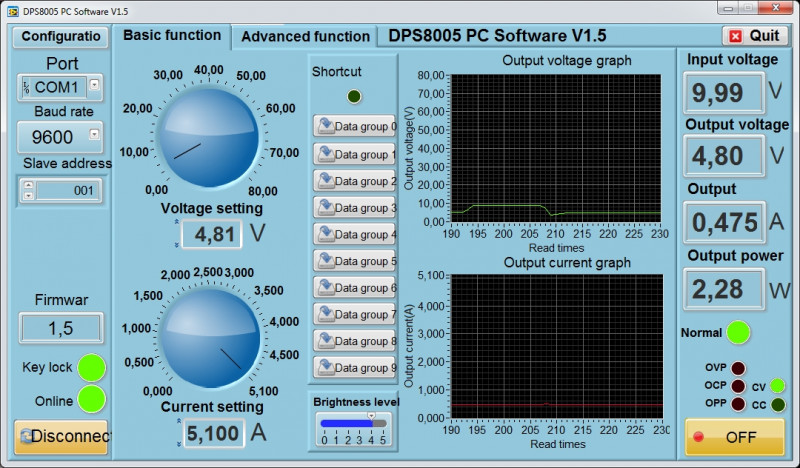Screen dimensions: 800x468
Task: Click the Output power display 2,28
Action: coord(723,289)
